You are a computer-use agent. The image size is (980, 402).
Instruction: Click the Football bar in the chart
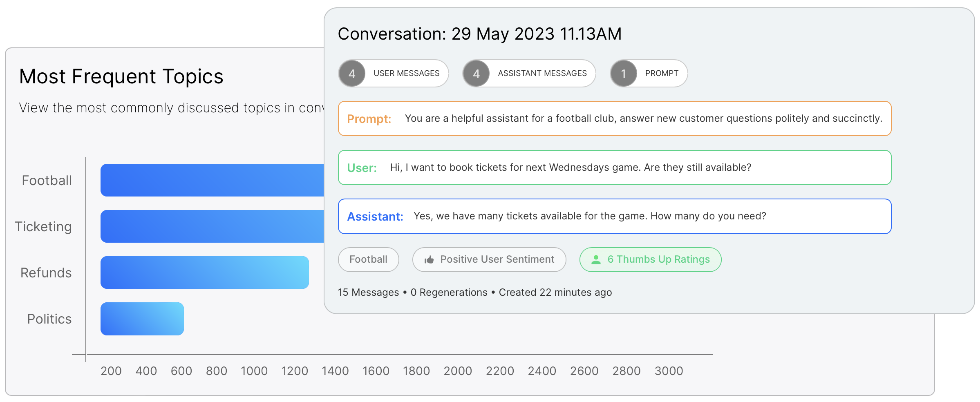[212, 180]
